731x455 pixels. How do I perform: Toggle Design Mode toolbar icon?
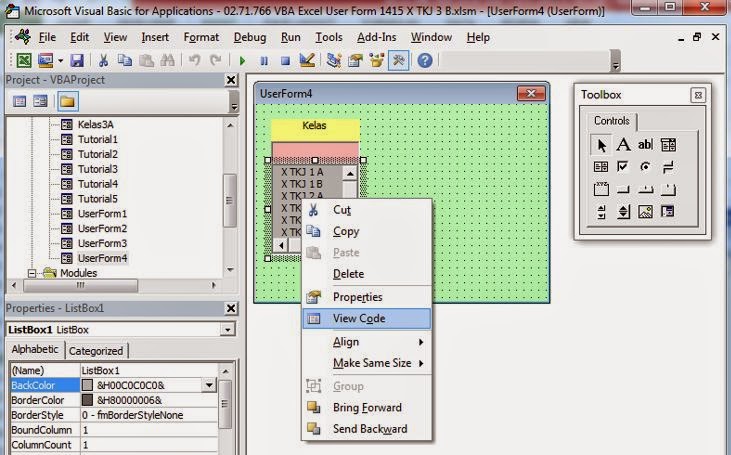pyautogui.click(x=307, y=61)
